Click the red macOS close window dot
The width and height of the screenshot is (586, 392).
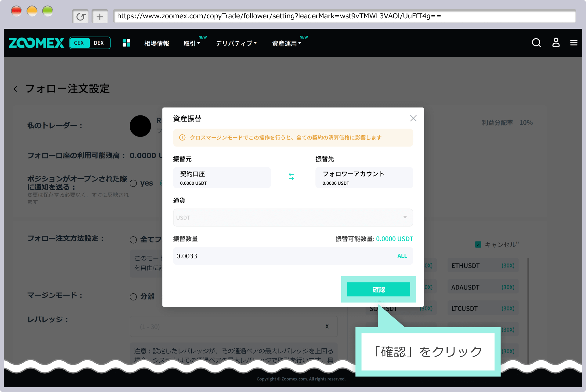16,11
